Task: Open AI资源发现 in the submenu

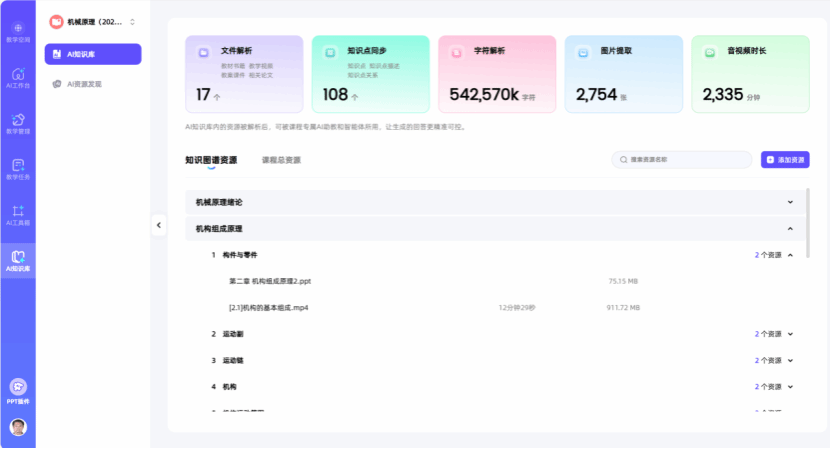Action: pyautogui.click(x=84, y=84)
